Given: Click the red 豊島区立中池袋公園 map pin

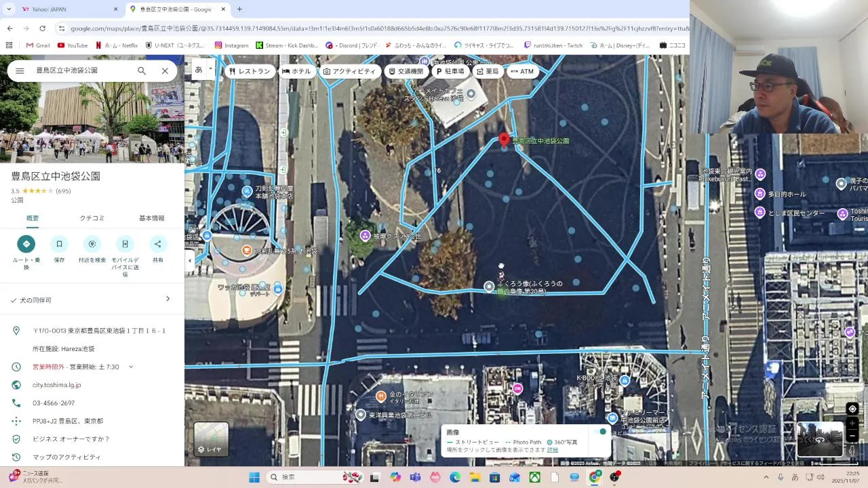Looking at the screenshot, I should coord(504,140).
